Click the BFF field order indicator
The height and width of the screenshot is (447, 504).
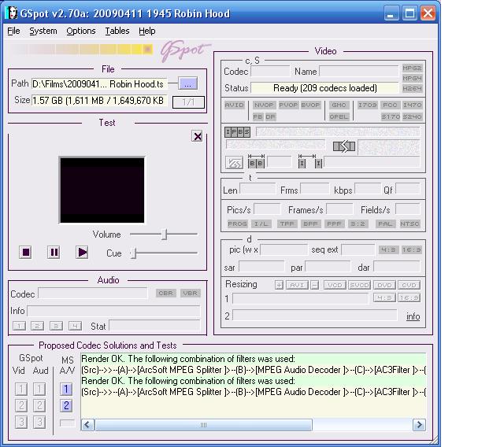tap(310, 223)
